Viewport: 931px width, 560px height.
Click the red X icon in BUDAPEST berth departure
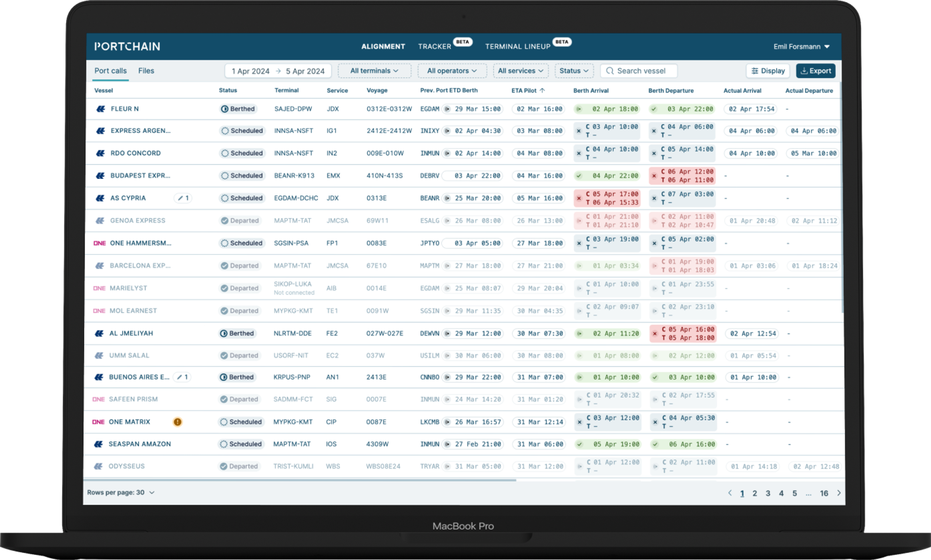[654, 176]
